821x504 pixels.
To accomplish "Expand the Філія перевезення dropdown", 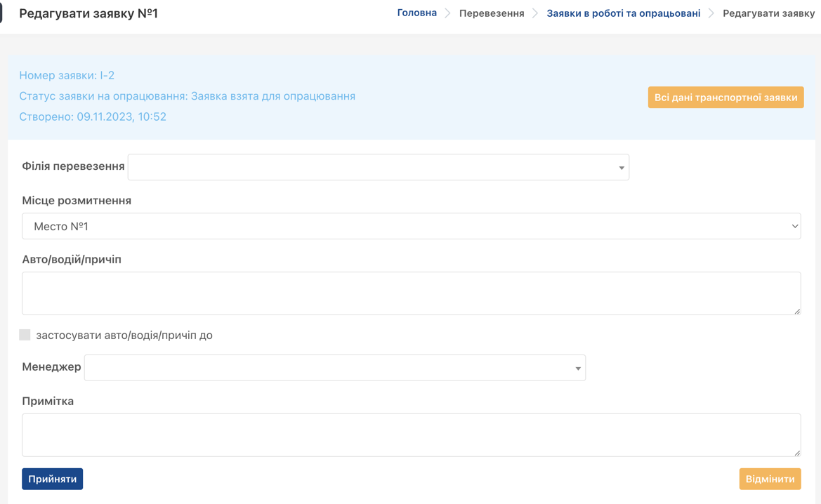I will coord(378,167).
